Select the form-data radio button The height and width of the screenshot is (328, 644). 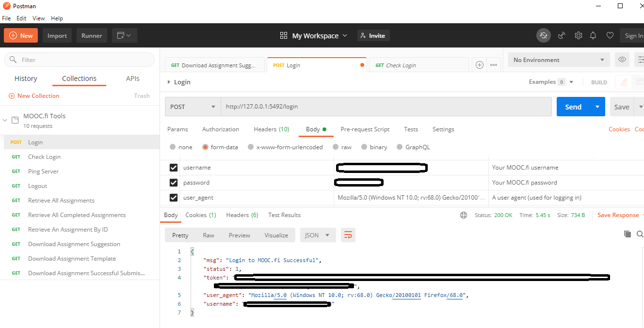click(x=205, y=147)
